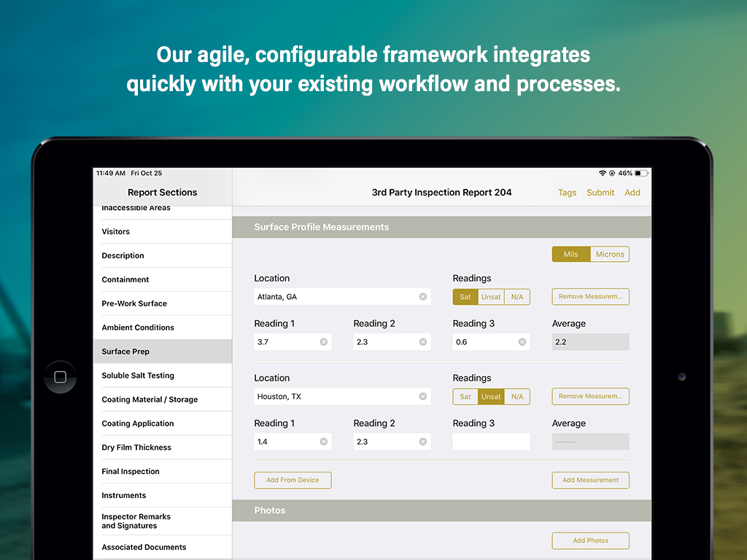747x560 pixels.
Task: Edit Reading 3 field showing 0.6
Action: [491, 342]
